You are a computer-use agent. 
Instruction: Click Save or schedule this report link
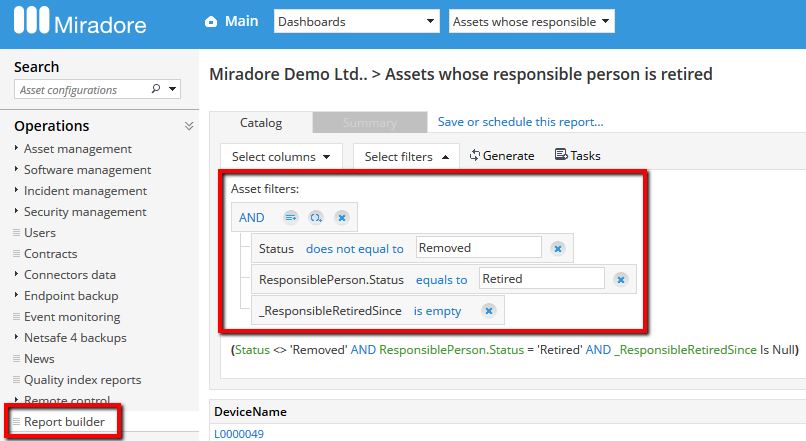(520, 122)
